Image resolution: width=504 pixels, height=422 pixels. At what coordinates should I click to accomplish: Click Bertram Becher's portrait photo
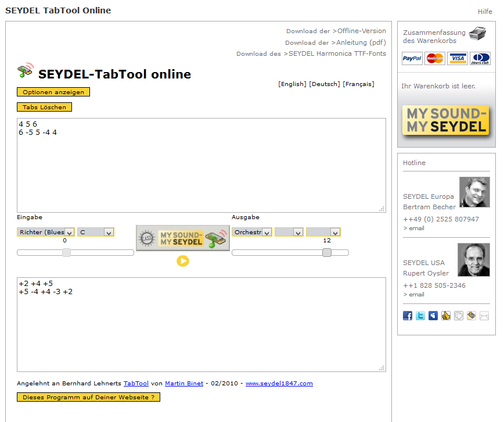point(474,192)
